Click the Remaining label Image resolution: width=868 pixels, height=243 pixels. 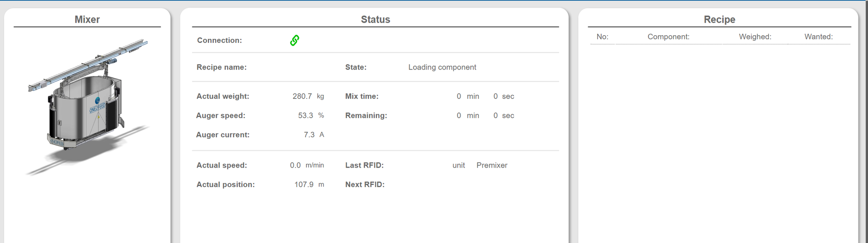pyautogui.click(x=366, y=116)
